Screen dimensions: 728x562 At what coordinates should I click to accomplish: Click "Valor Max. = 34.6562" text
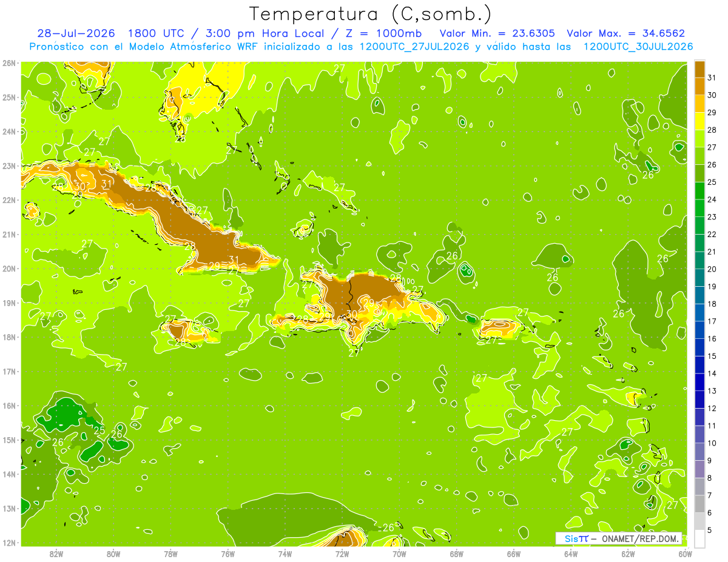pos(625,33)
